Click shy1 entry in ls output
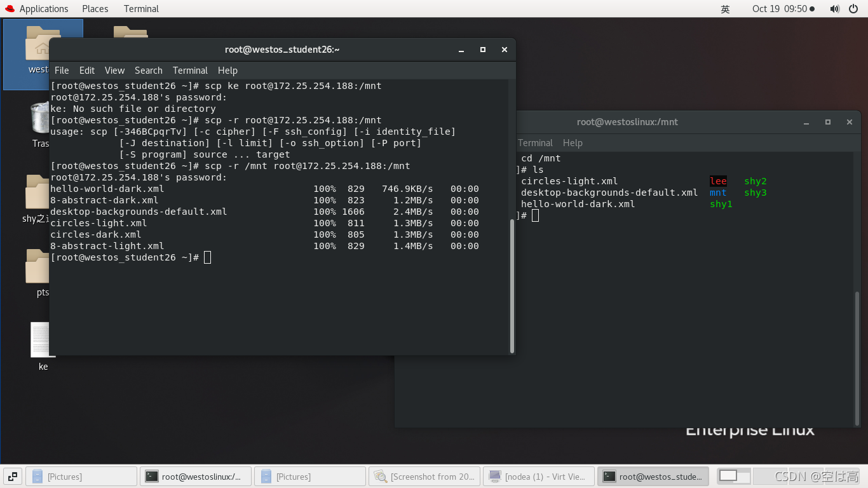This screenshot has width=868, height=488. [x=721, y=204]
